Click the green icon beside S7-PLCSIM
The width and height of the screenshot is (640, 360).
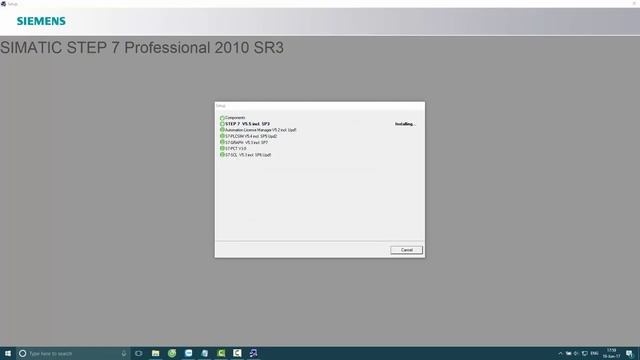pos(222,136)
